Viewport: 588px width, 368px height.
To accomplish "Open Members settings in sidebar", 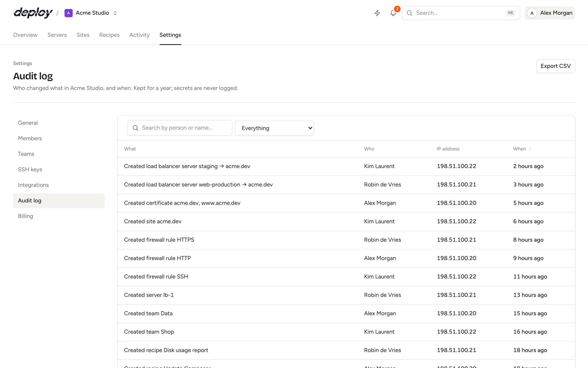I will click(x=59, y=138).
